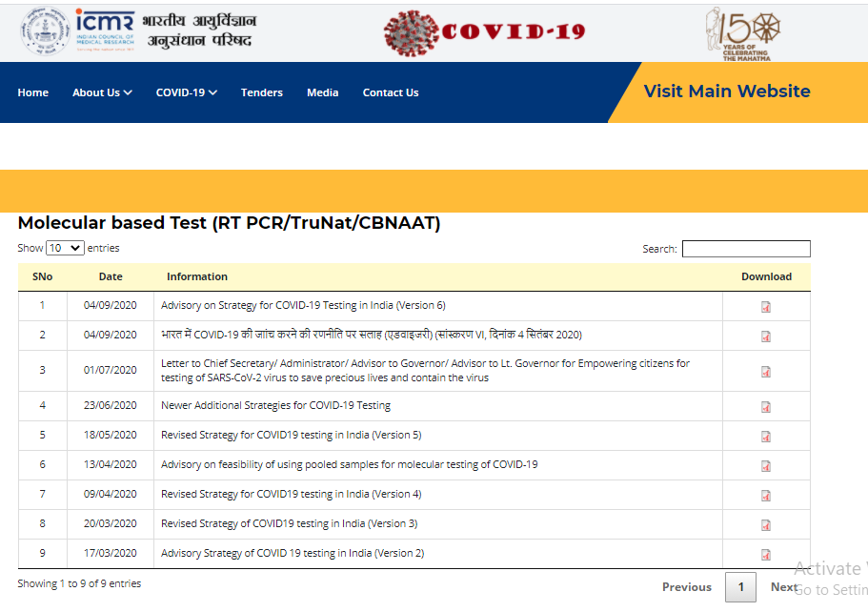Open the Tenders menu item
The width and height of the screenshot is (868, 612).
click(x=262, y=92)
